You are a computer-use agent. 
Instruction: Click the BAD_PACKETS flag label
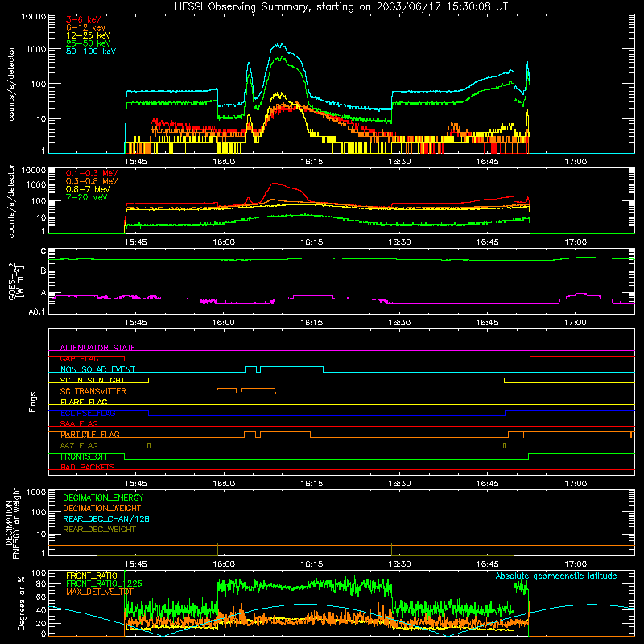tap(88, 467)
